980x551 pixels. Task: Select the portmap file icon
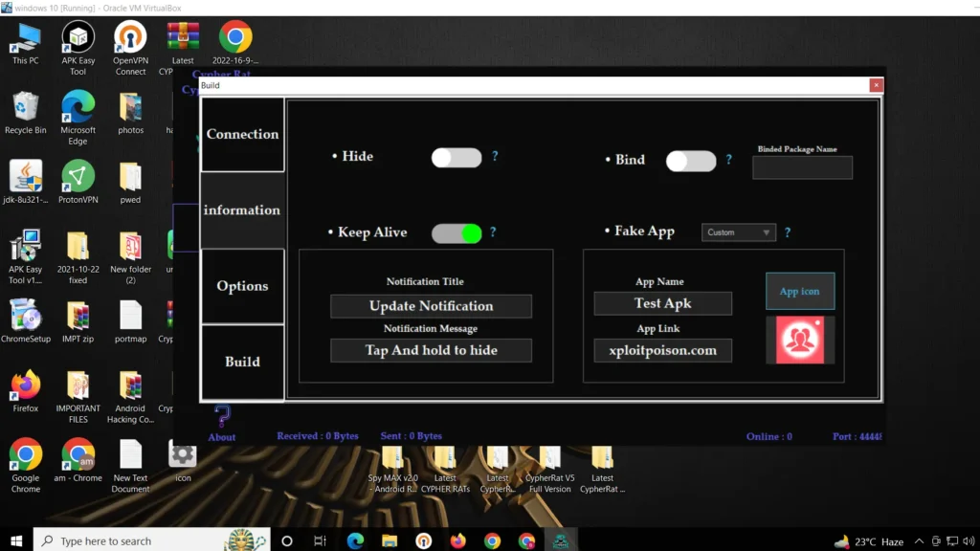130,322
